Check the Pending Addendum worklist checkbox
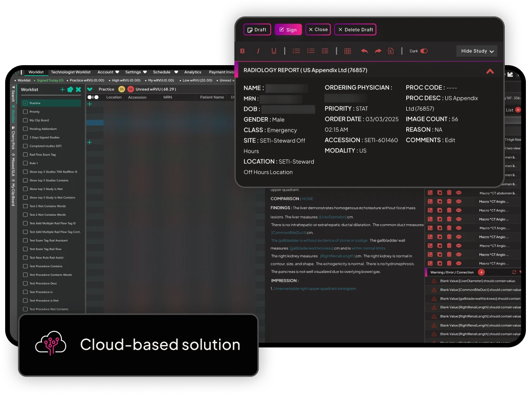Screen dimensions: 532x407 (x=25, y=129)
